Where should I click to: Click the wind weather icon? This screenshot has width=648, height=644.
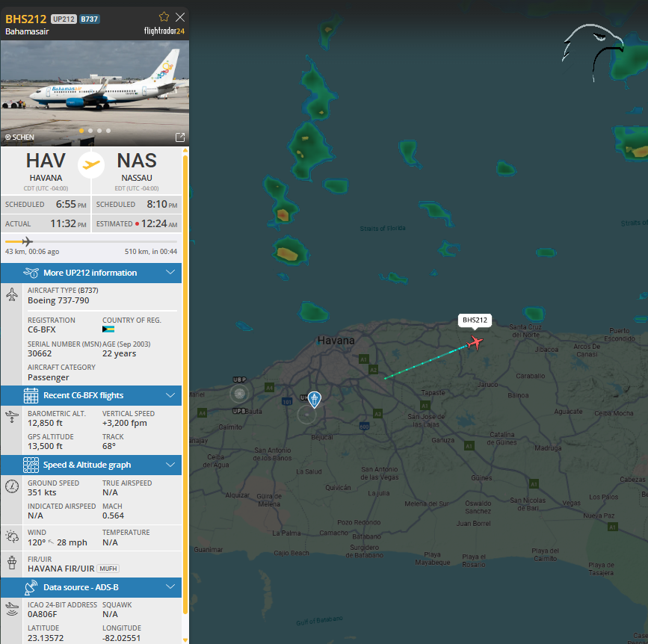(x=12, y=536)
